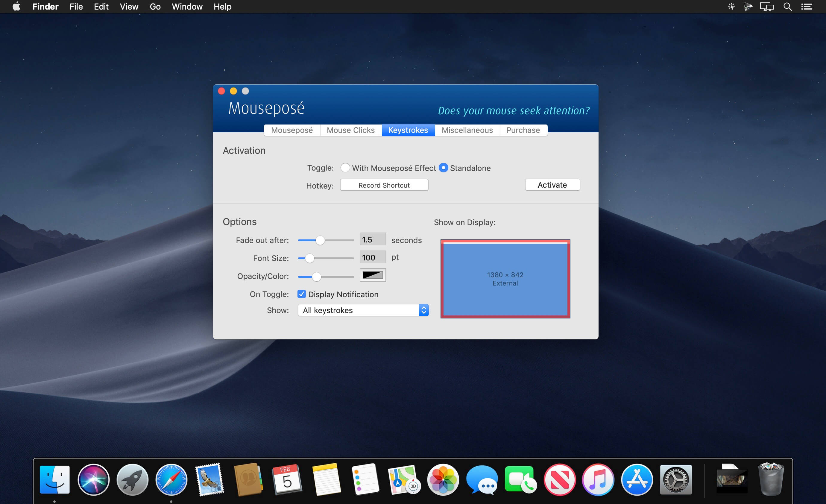
Task: Open Contacts book icon in Dock
Action: [x=248, y=479]
